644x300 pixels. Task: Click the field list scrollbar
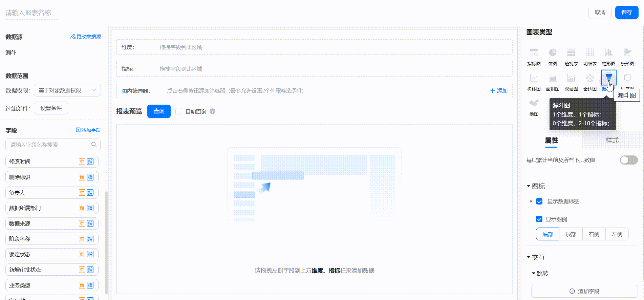[106, 243]
